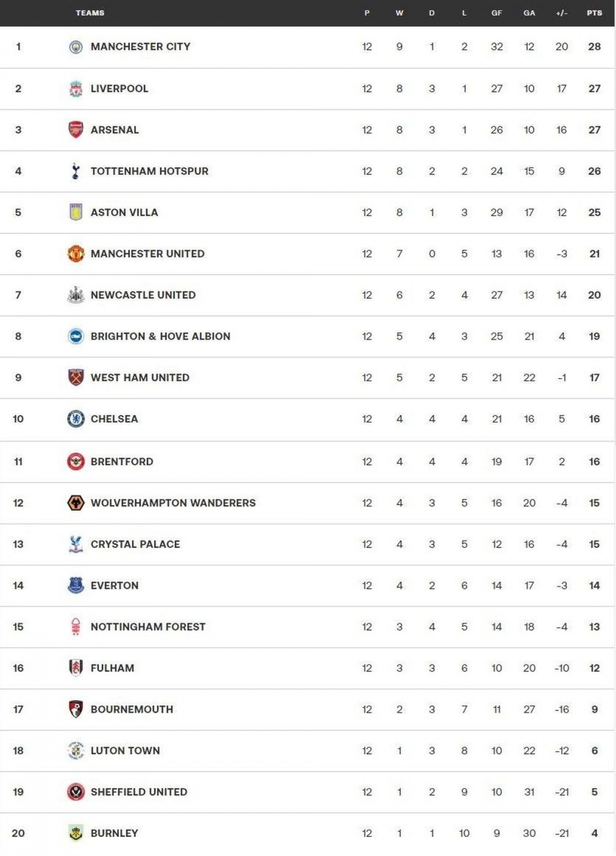The image size is (616, 856).
Task: Select the Everton table row
Action: pos(308,586)
